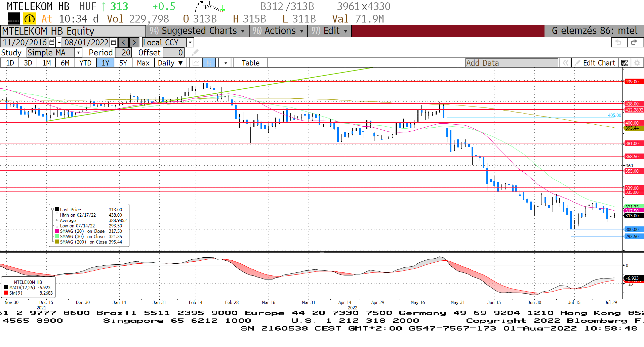This screenshot has width=644, height=347.
Task: Open the annotations notes icon
Action: point(625,63)
